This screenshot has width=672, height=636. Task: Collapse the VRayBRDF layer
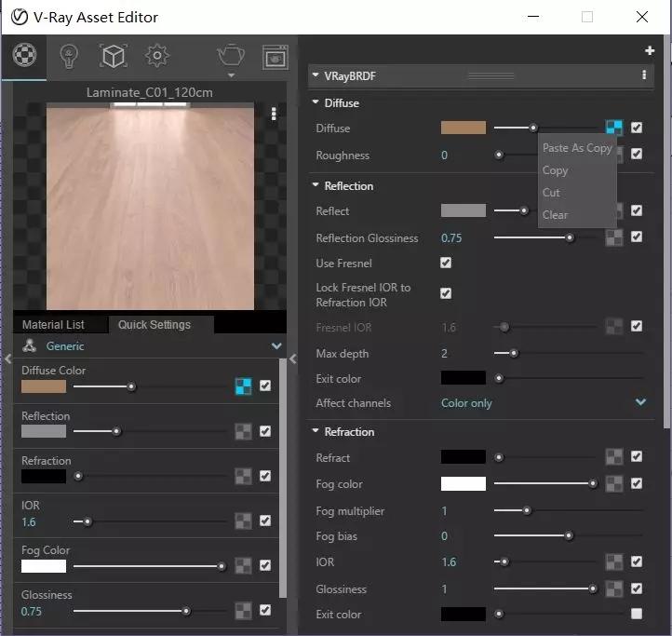pyautogui.click(x=316, y=75)
